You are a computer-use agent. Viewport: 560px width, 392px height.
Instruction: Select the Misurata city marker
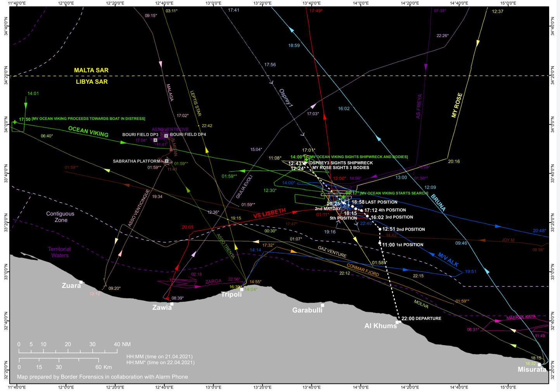539,365
